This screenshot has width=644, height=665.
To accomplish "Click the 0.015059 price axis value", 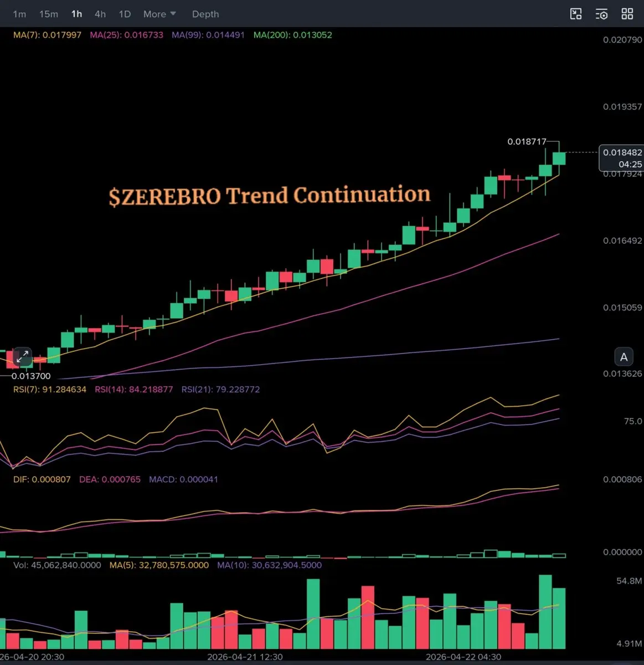I will (622, 308).
